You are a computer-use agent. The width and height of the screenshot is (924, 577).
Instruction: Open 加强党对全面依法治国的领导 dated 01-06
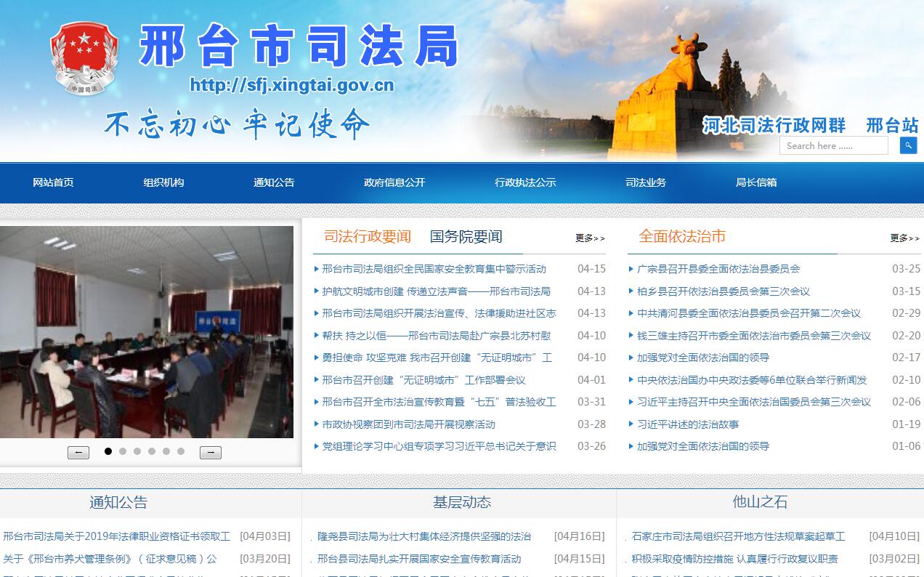click(x=703, y=446)
